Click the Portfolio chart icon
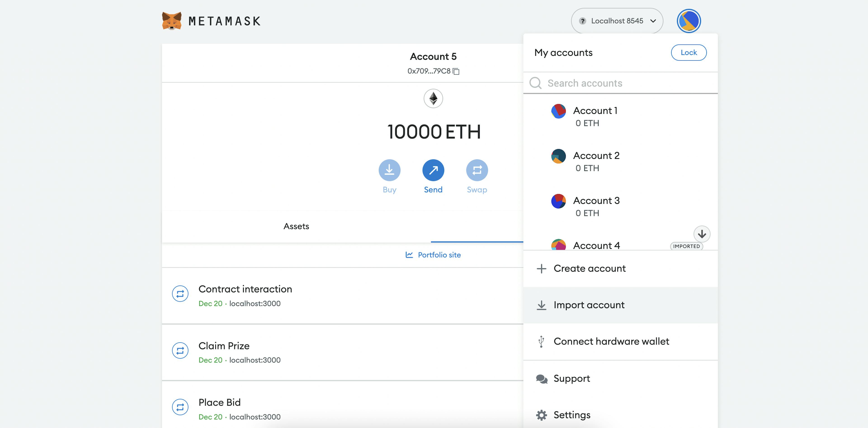The height and width of the screenshot is (428, 868). (409, 255)
